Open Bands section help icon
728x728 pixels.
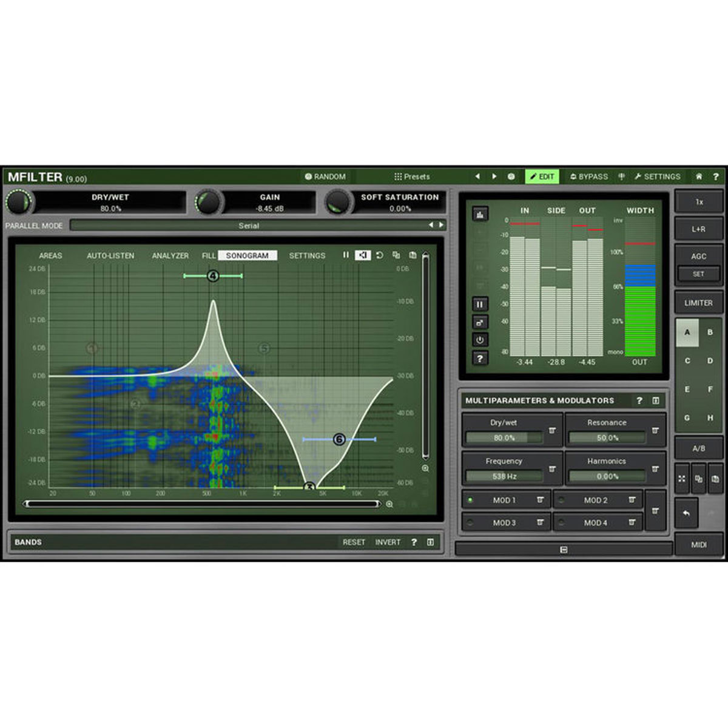(x=414, y=542)
